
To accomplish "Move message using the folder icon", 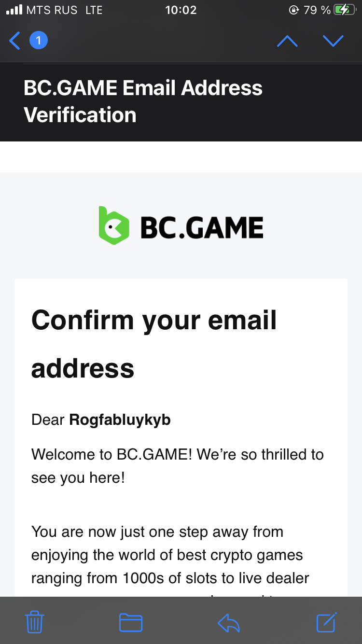I will point(131,622).
